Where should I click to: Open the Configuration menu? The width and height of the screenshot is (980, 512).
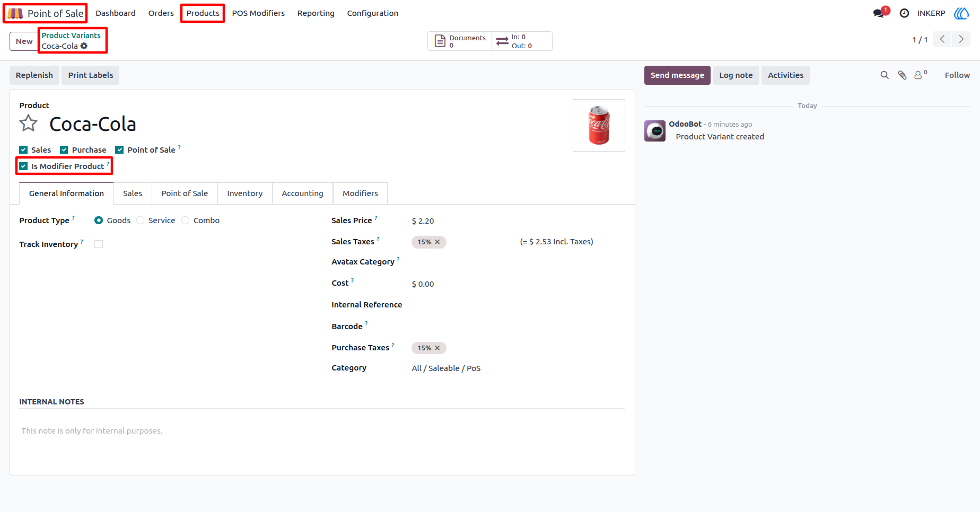(372, 13)
